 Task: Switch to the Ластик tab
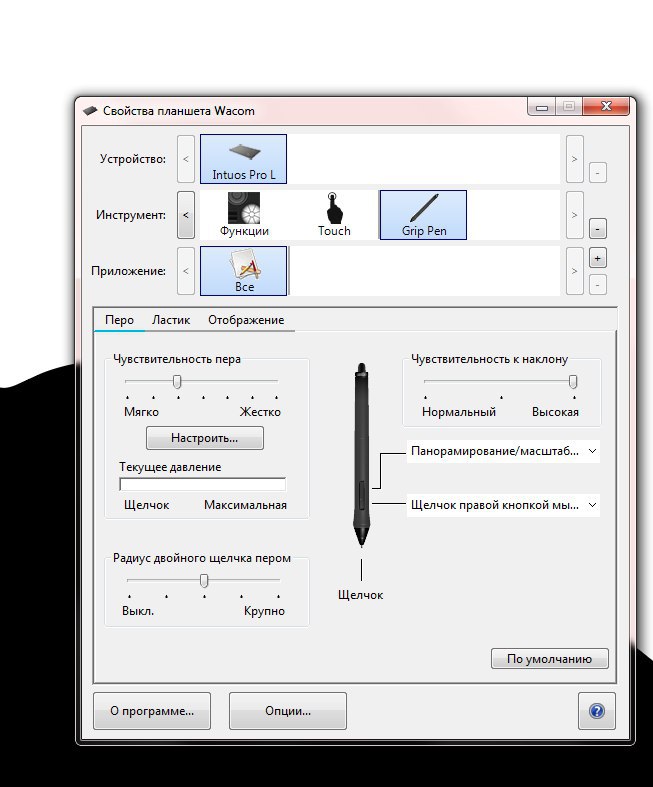(x=171, y=320)
